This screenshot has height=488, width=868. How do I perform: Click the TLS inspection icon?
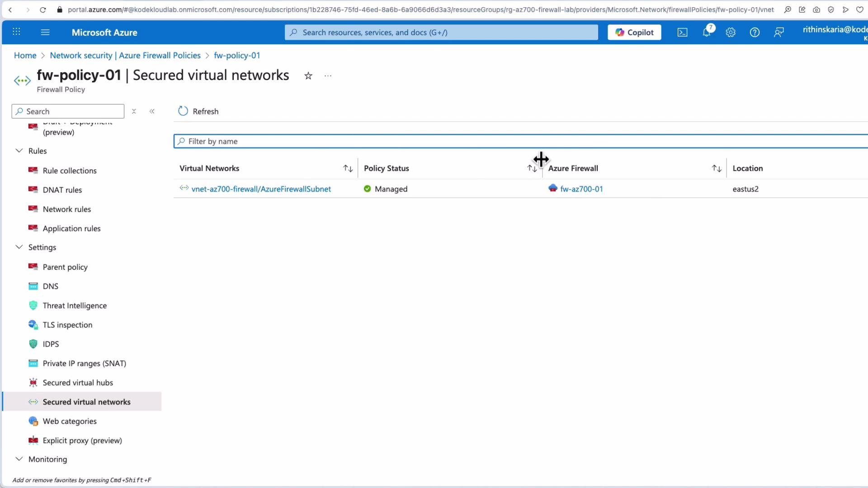click(33, 325)
